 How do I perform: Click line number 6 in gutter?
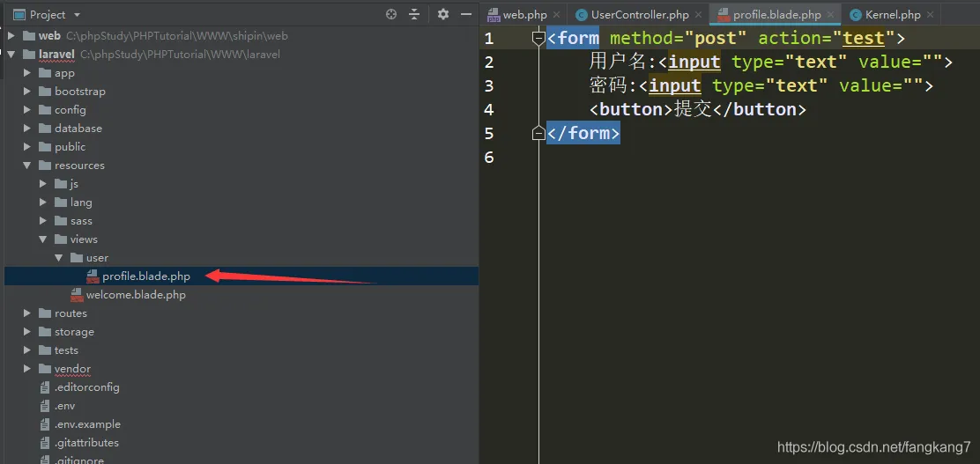[489, 157]
